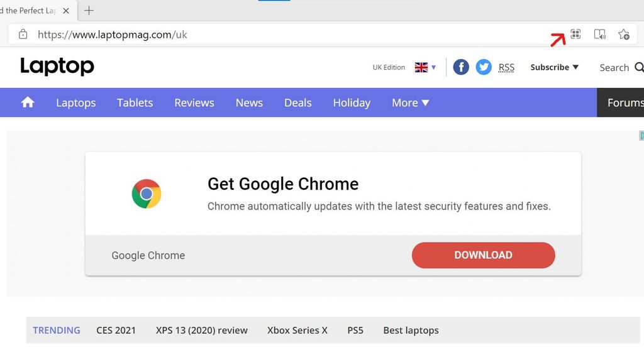644x362 pixels.
Task: Switch to the Perfect Laptop tab
Action: point(35,10)
